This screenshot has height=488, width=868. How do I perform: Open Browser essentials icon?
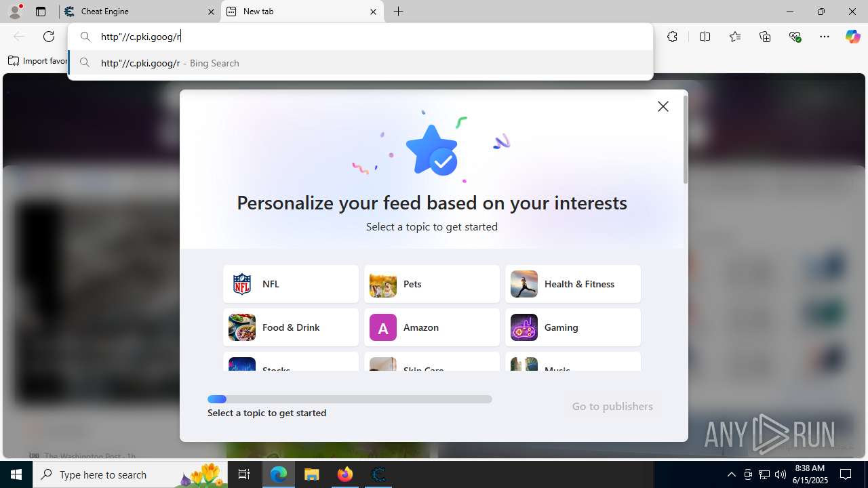[795, 37]
